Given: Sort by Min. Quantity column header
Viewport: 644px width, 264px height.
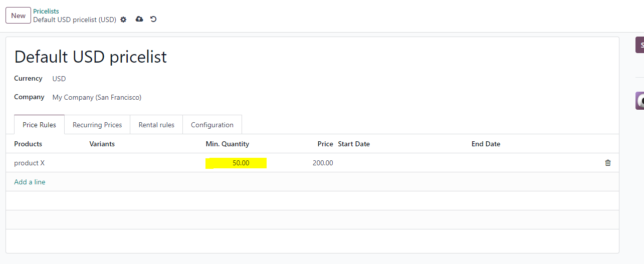Looking at the screenshot, I should pos(228,144).
